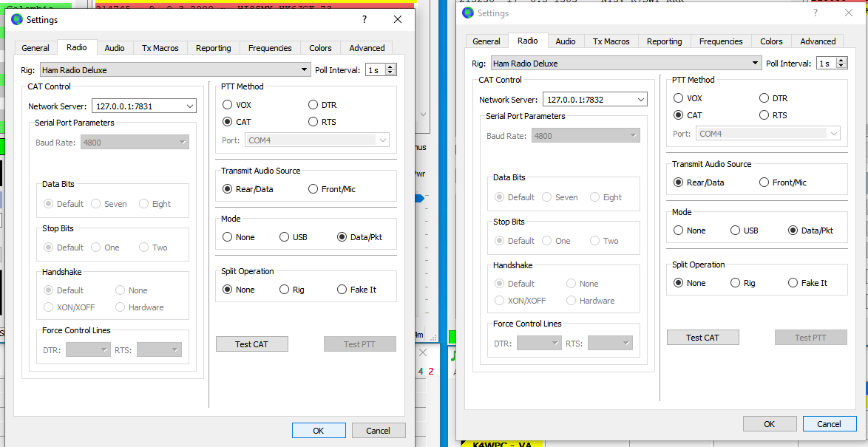The image size is (868, 447).
Task: Click the Settings app icon in left window title bar
Action: coord(17,19)
